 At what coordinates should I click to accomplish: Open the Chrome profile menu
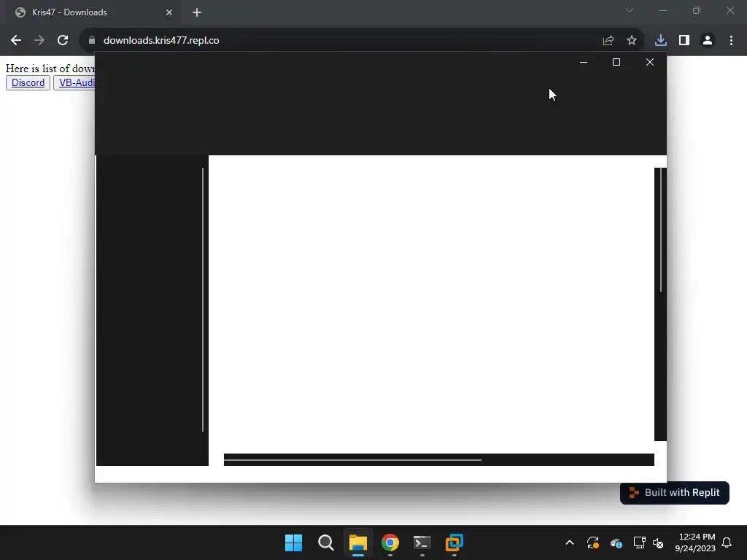[x=708, y=41]
